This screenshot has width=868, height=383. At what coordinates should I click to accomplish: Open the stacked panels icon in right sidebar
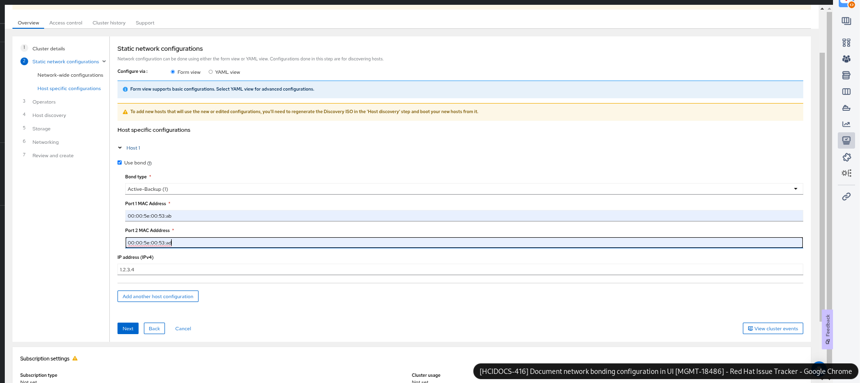click(x=846, y=21)
